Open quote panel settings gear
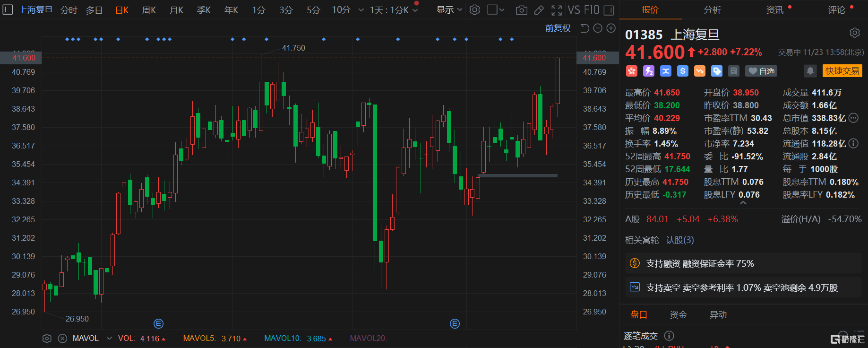The width and height of the screenshot is (868, 348). (x=855, y=33)
